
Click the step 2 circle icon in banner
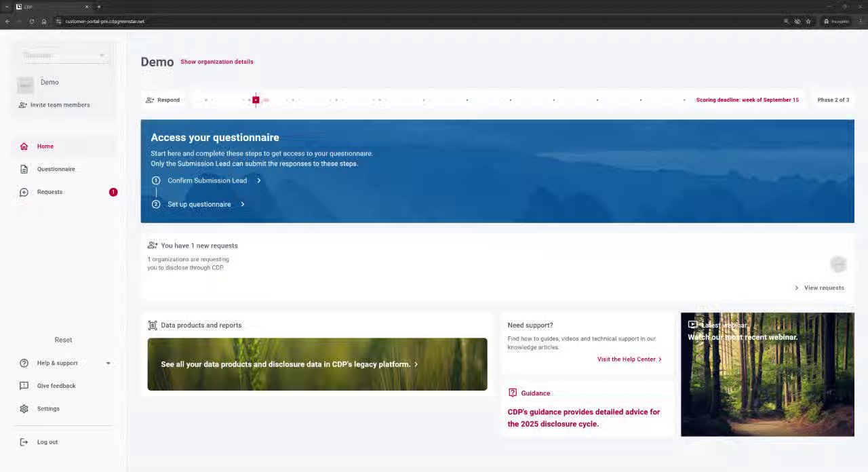[156, 204]
